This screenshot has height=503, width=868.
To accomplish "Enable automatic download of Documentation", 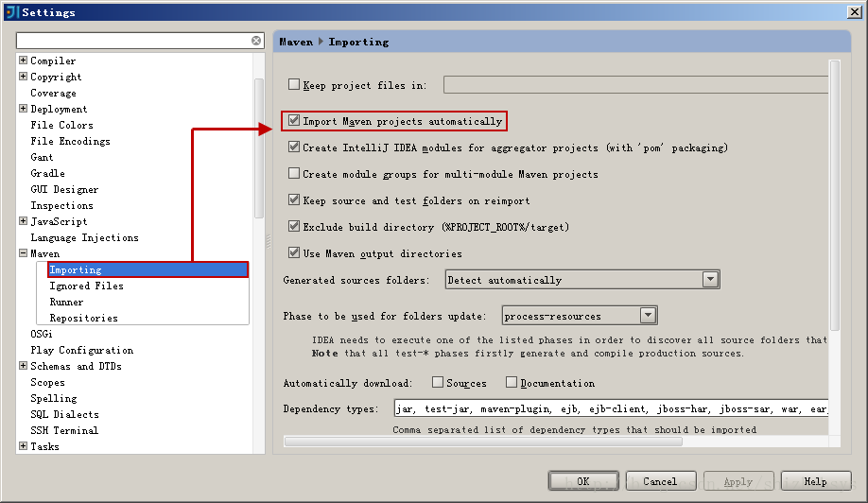I will tap(512, 382).
